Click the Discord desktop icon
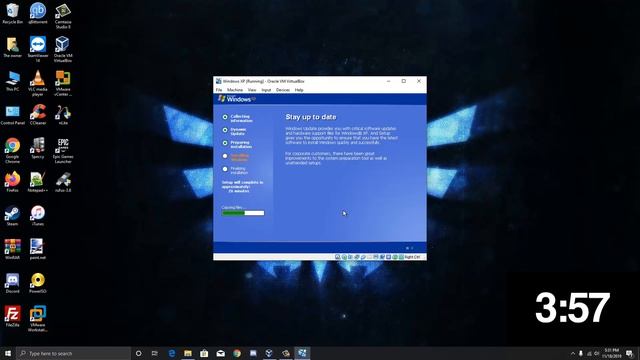The width and height of the screenshot is (640, 360). point(13,283)
